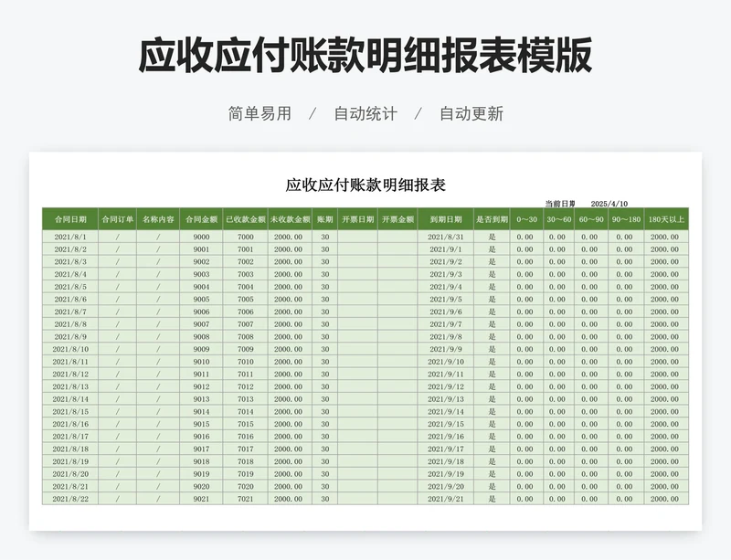This screenshot has width=731, height=560.
Task: Select 90~180 value in 2021/8/19 row
Action: coord(626,461)
